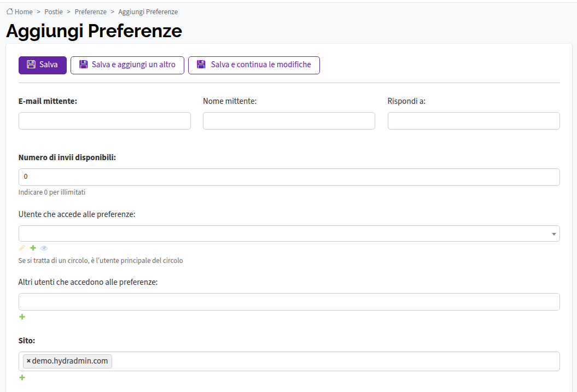Click the Home icon in breadcrumb
Viewport: 577px width, 392px height.
tap(9, 11)
